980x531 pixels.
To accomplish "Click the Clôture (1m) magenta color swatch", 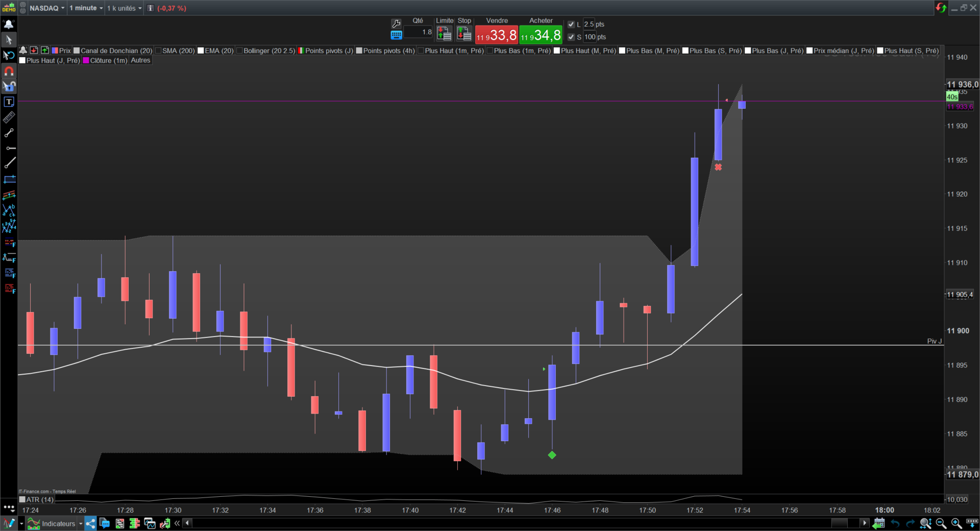I will pos(86,60).
